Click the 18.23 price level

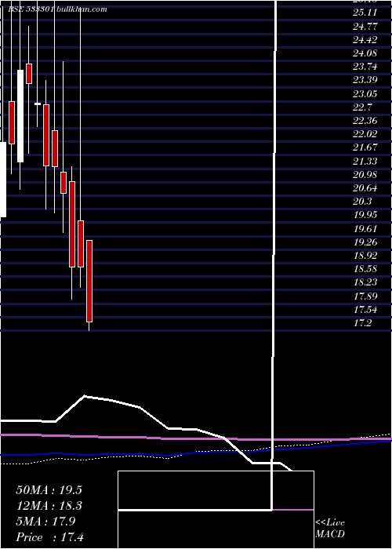tap(365, 282)
